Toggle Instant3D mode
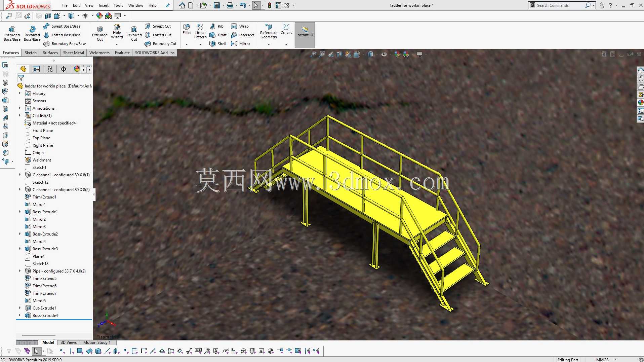Image resolution: width=644 pixels, height=362 pixels. point(305,35)
